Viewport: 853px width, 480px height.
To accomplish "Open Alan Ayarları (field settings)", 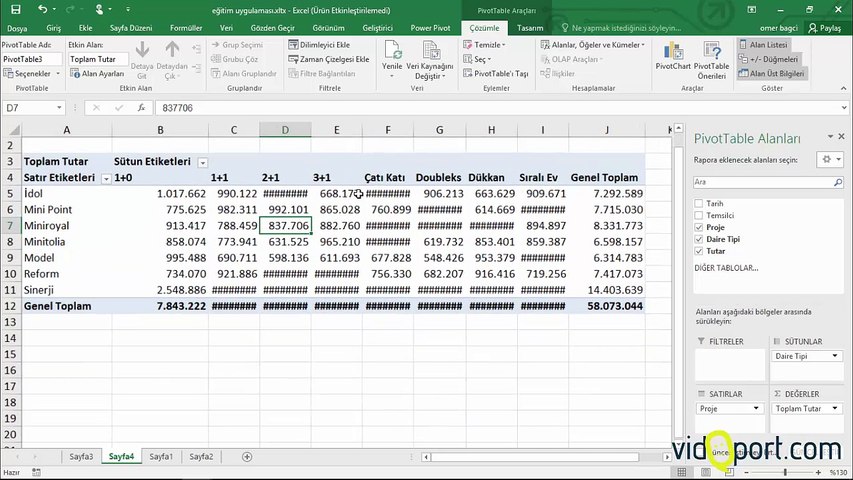I will (x=97, y=74).
